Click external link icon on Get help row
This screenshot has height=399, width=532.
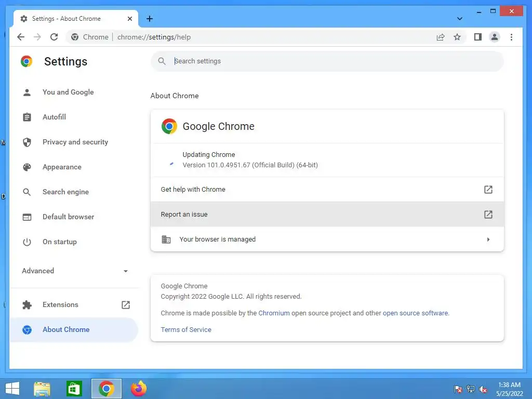click(x=488, y=189)
